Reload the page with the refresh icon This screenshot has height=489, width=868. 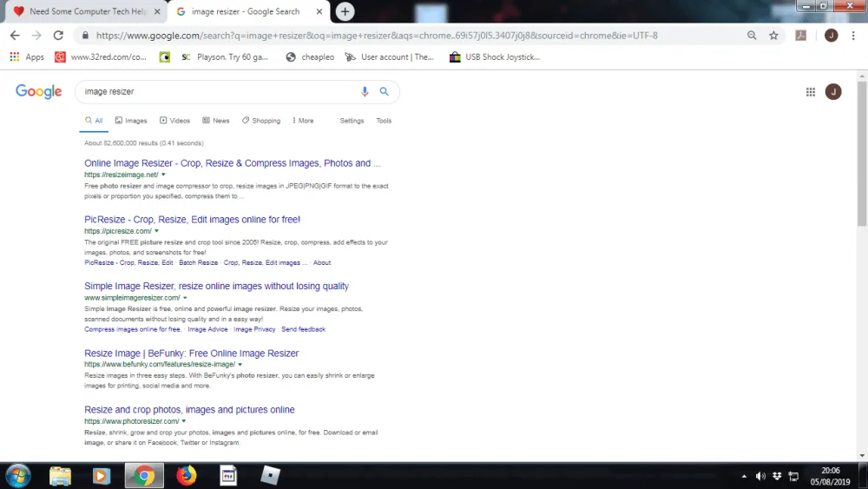tap(58, 36)
